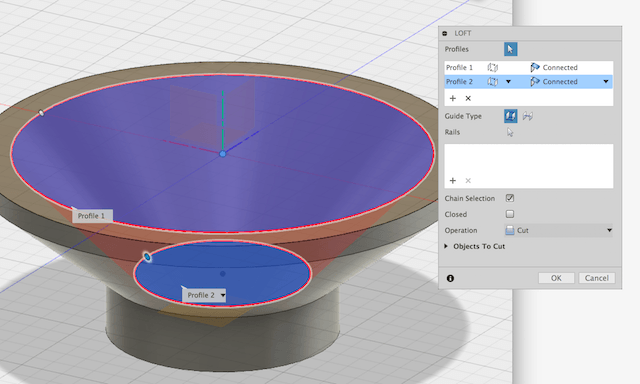640x384 pixels.
Task: Click the dark center point of Profile 2
Action: (x=222, y=274)
